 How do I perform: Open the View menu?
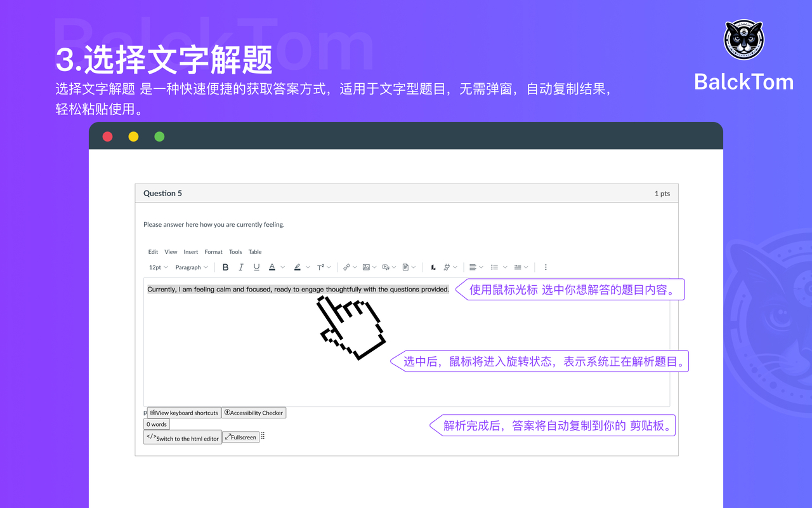pyautogui.click(x=171, y=252)
